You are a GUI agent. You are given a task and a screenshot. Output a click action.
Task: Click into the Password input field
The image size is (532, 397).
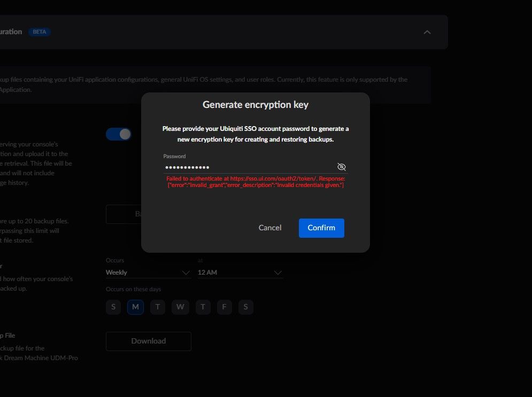(x=249, y=167)
